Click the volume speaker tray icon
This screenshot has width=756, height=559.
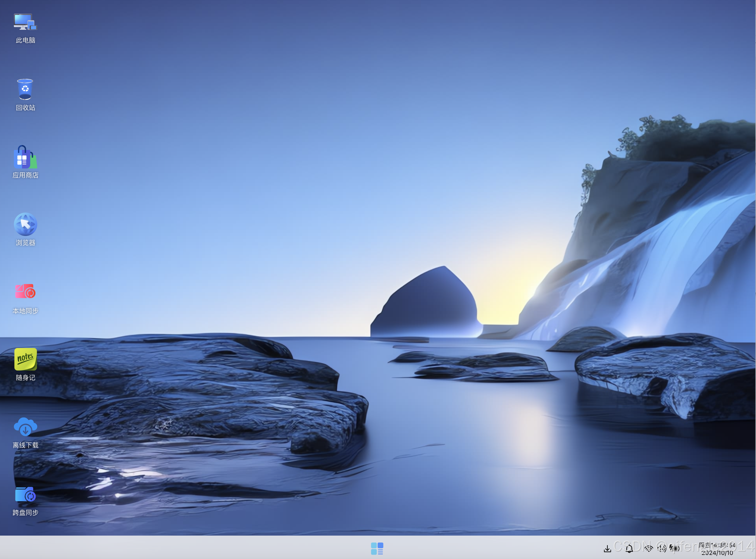(x=662, y=548)
